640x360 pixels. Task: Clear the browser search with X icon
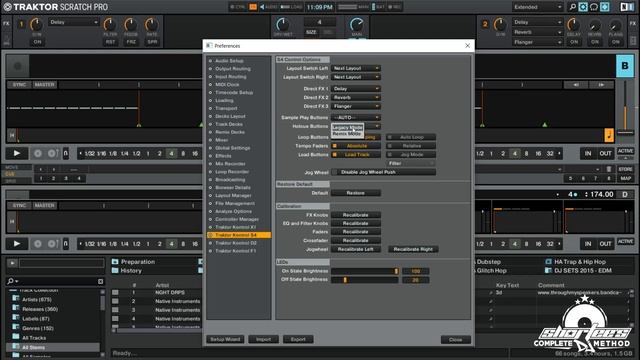100,282
